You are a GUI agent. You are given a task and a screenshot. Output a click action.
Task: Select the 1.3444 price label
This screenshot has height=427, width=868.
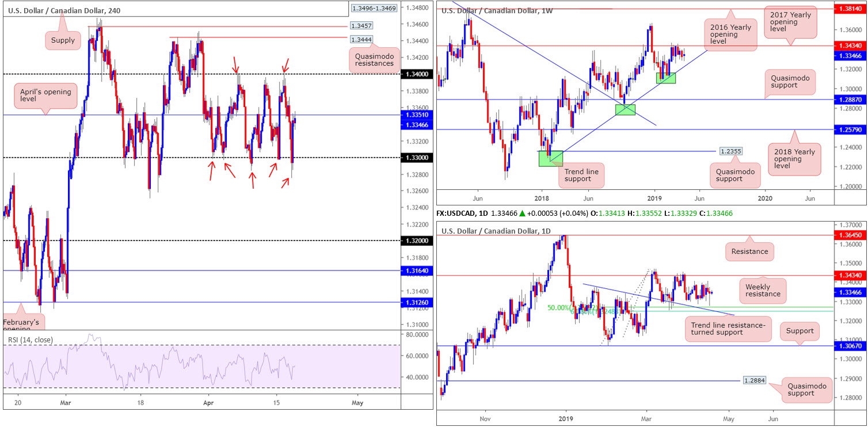(x=361, y=40)
